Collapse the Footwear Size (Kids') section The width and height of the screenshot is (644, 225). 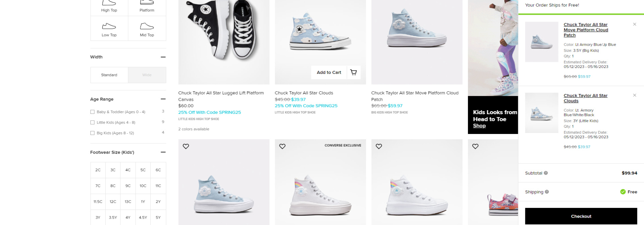click(163, 152)
